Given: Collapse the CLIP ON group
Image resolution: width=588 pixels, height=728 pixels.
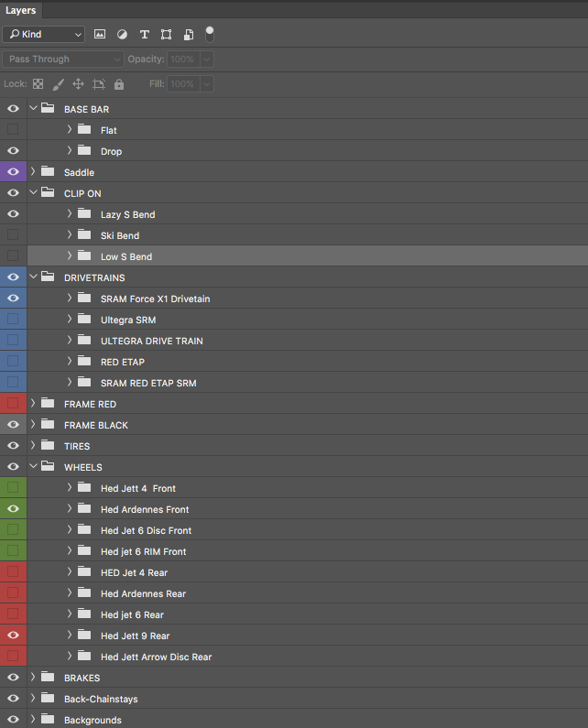Looking at the screenshot, I should pos(33,192).
